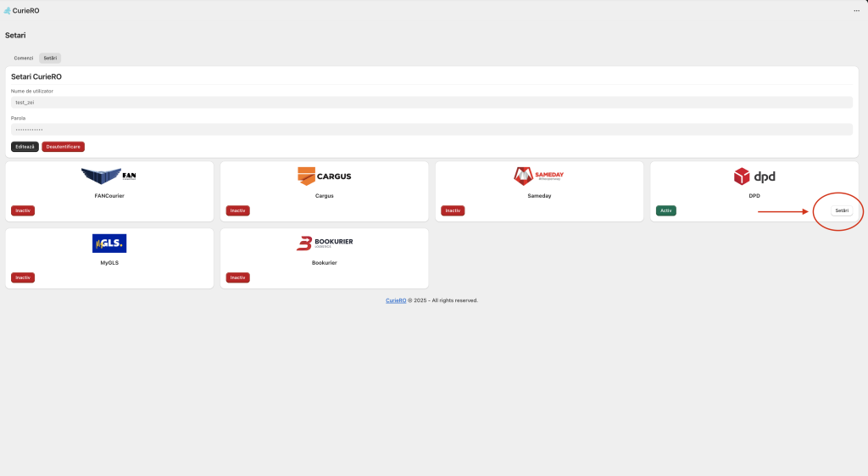
Task: Select the Setări tab
Action: tap(50, 59)
